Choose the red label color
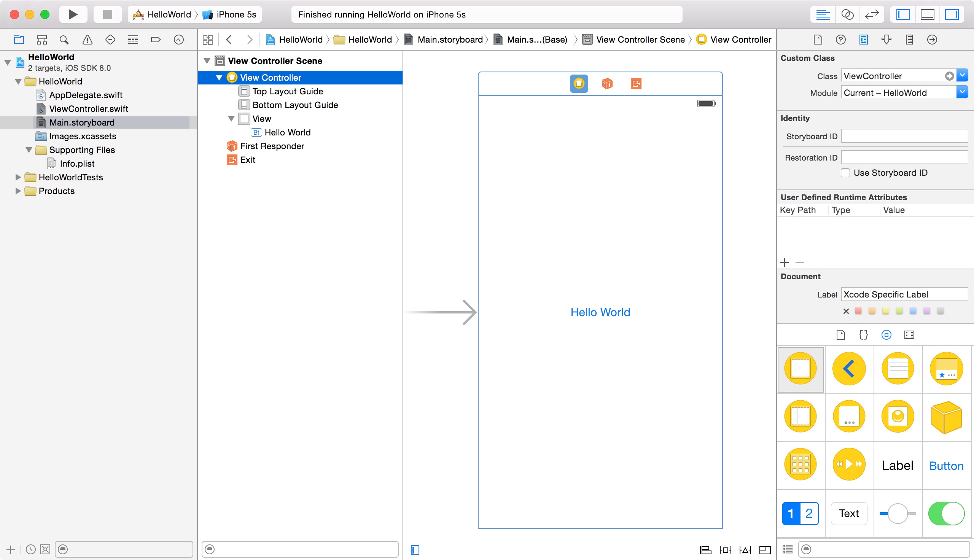974x560 pixels. pyautogui.click(x=858, y=311)
